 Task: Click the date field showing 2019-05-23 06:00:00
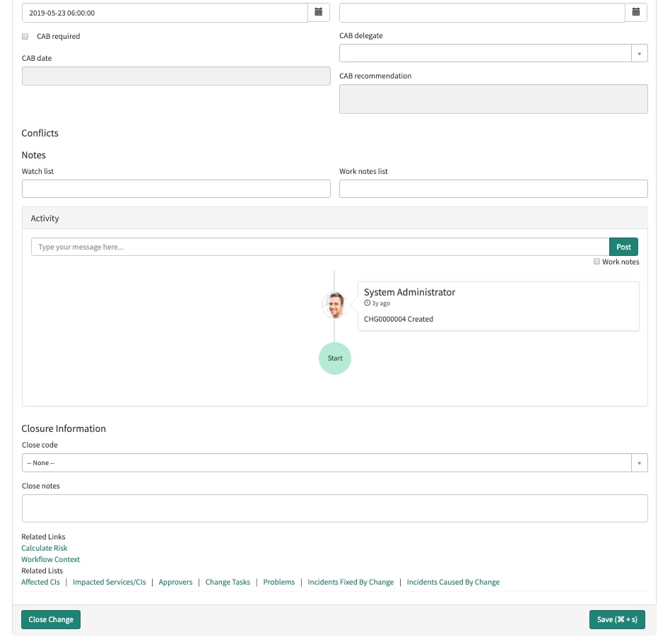pyautogui.click(x=165, y=13)
